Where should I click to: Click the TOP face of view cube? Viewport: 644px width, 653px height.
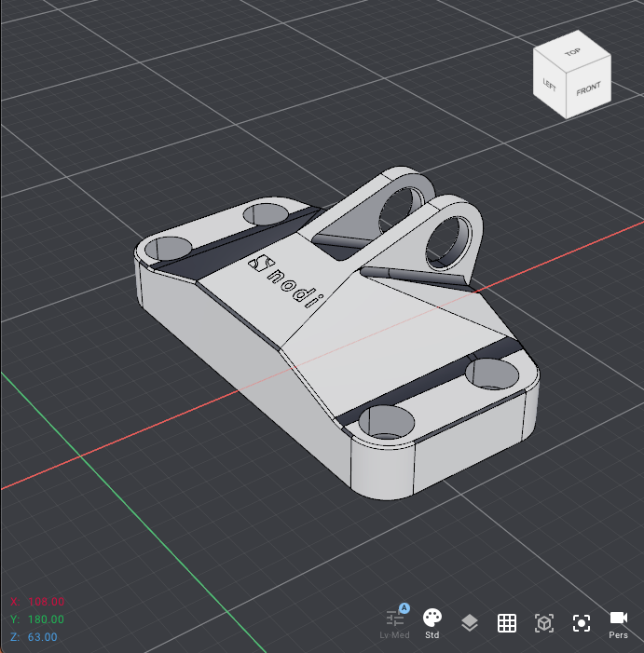(x=572, y=51)
